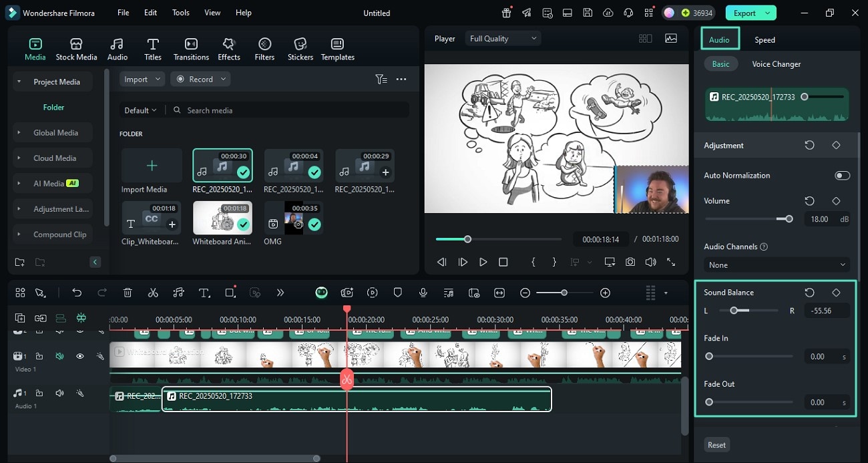This screenshot has height=463, width=868.
Task: Click the Reset button in Audio panel
Action: (717, 445)
